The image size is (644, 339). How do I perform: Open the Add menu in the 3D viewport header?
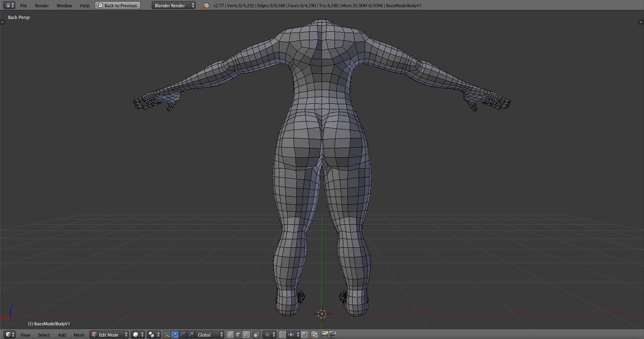point(62,335)
